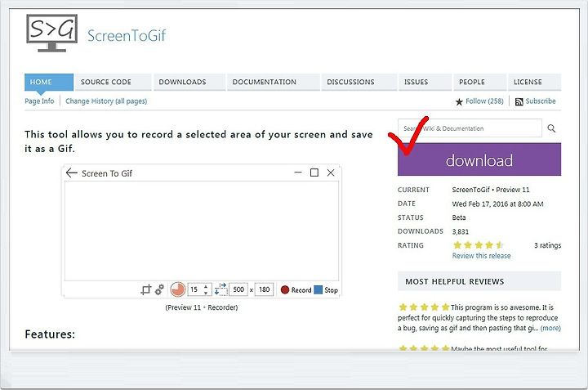The image size is (588, 390).
Task: Click the purple download button
Action: pyautogui.click(x=479, y=159)
